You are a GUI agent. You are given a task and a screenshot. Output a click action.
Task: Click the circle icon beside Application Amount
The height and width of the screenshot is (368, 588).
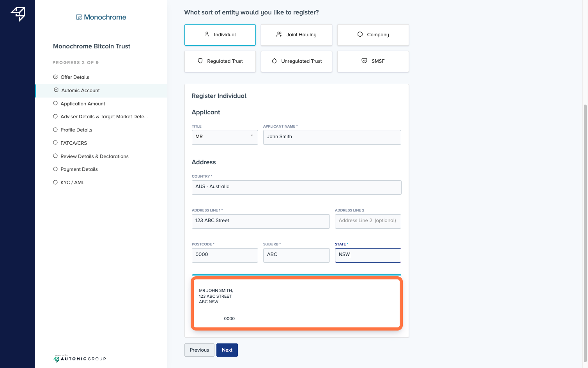point(55,103)
